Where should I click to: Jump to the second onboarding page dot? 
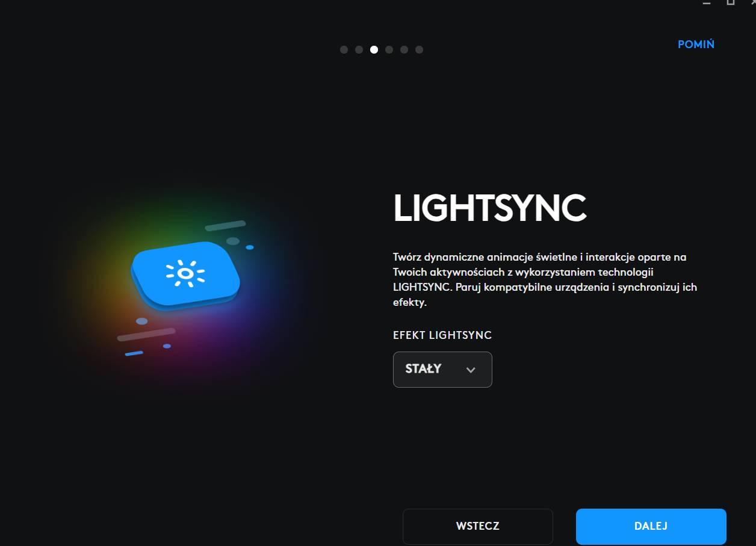359,49
